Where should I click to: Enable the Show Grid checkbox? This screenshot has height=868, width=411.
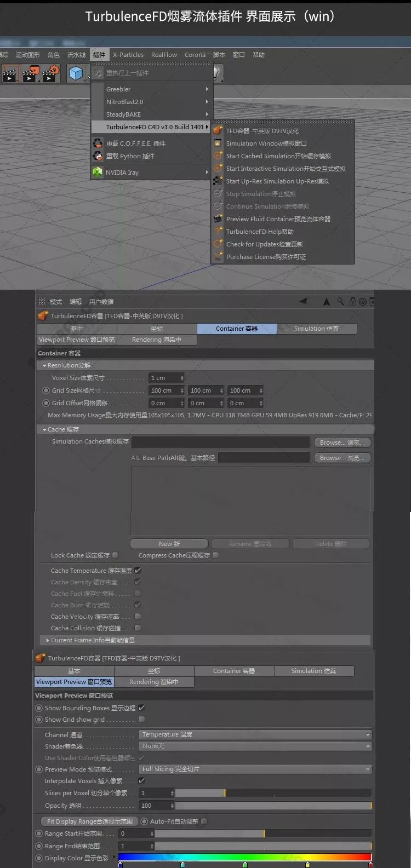click(141, 720)
